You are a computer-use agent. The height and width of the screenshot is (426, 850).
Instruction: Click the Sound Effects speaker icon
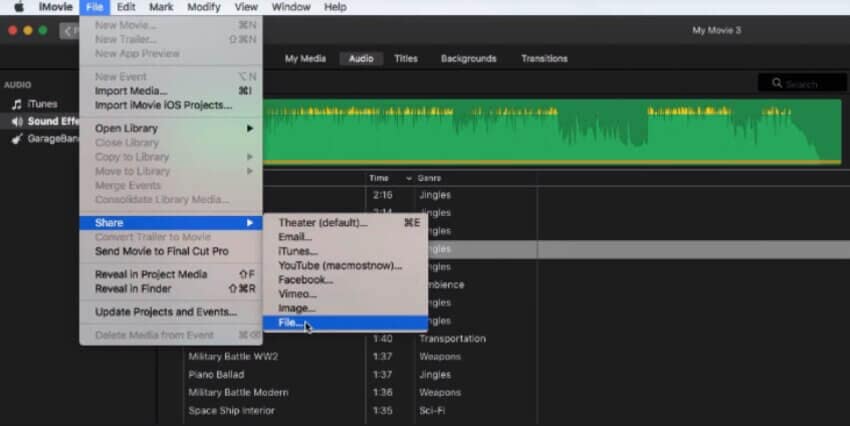click(17, 121)
